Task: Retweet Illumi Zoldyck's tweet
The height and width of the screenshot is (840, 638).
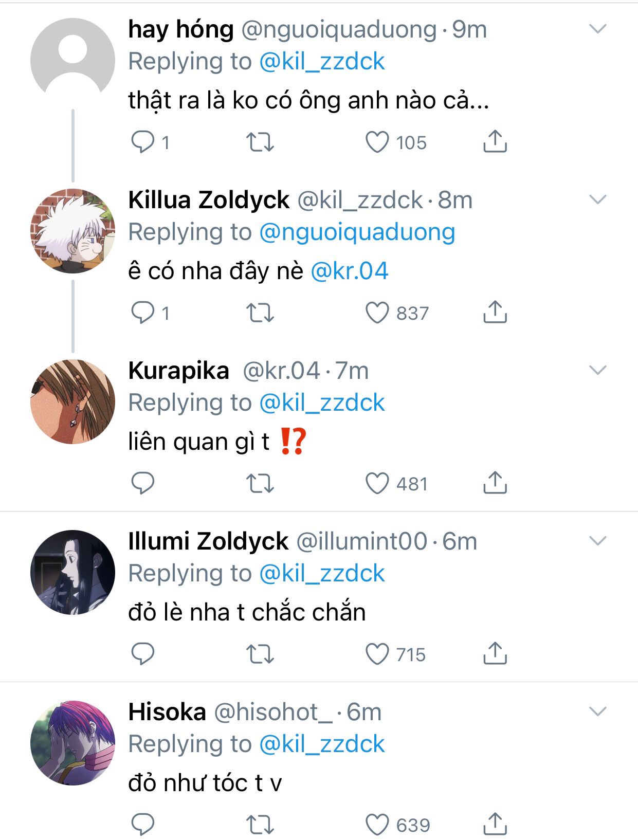Action: 260,654
